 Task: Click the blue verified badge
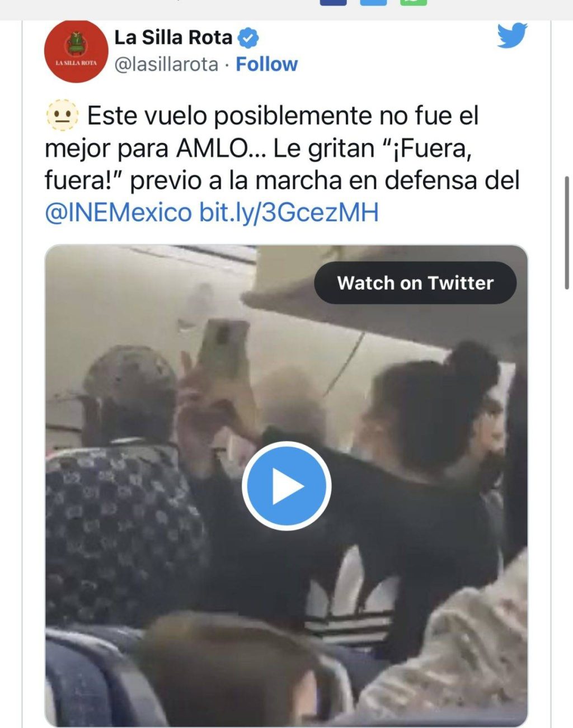tap(248, 38)
